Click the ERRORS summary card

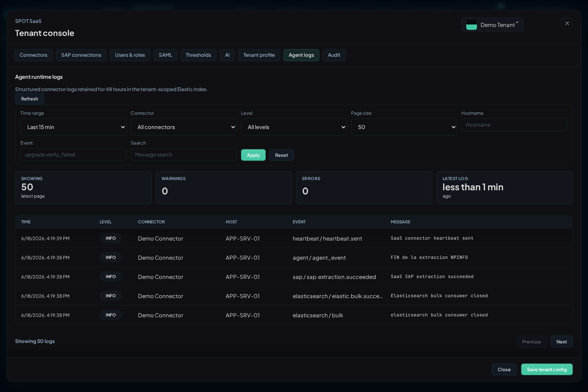tap(364, 187)
